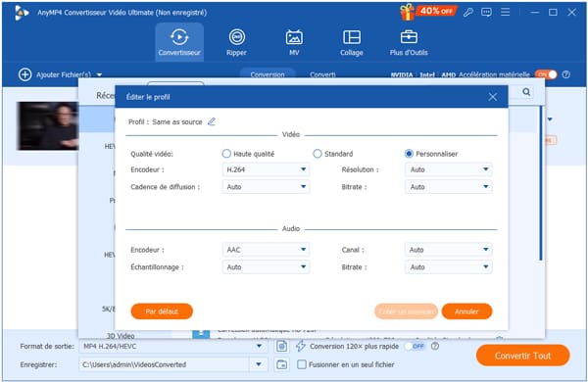This screenshot has height=382, width=588.
Task: Open the MV tab
Action: click(x=294, y=42)
